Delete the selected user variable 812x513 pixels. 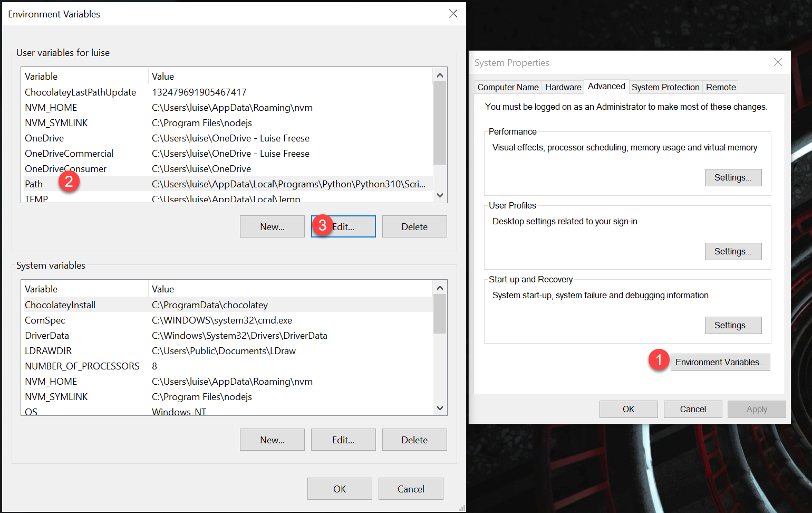[414, 226]
